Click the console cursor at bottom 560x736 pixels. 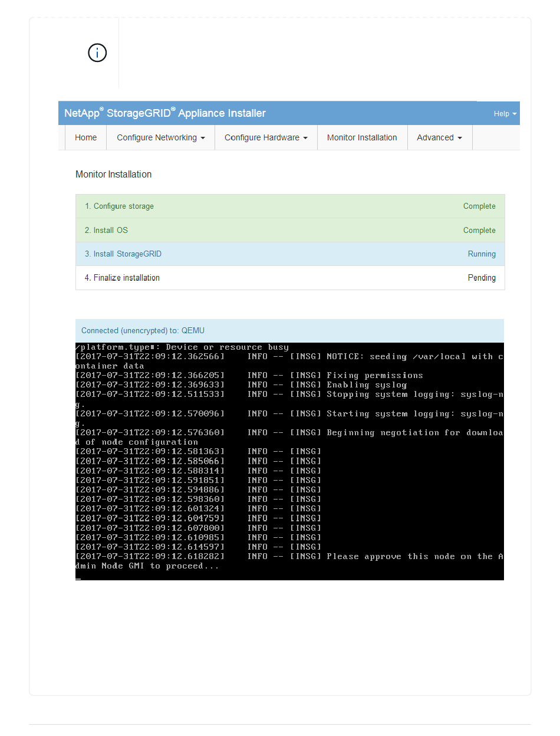click(x=78, y=579)
